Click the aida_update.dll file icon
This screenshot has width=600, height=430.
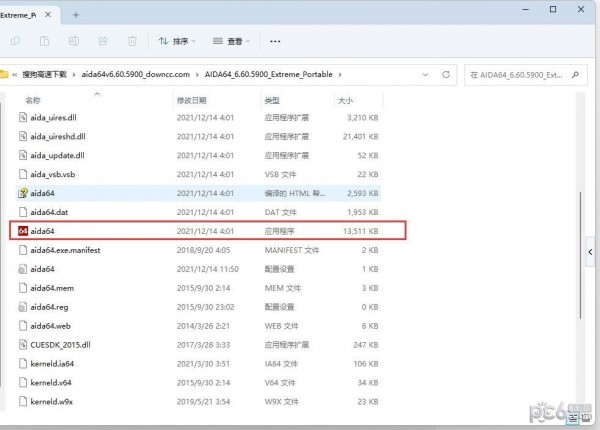pos(23,155)
